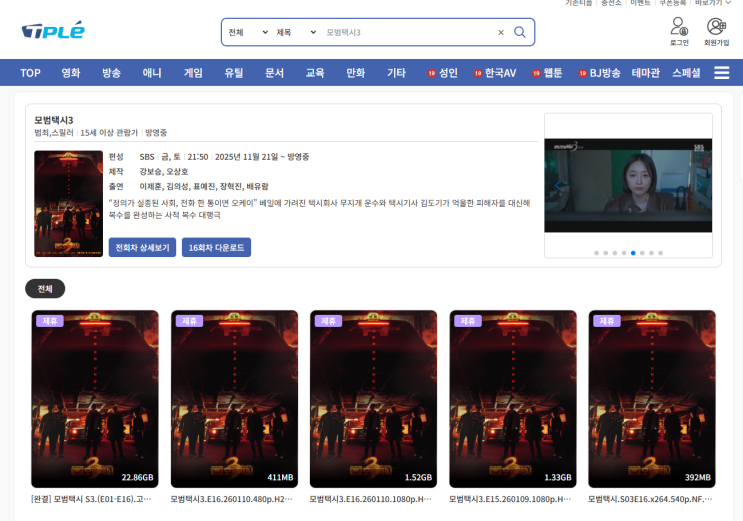The height and width of the screenshot is (521, 743).
Task: Open the preview still image of the woman
Action: coord(628,185)
